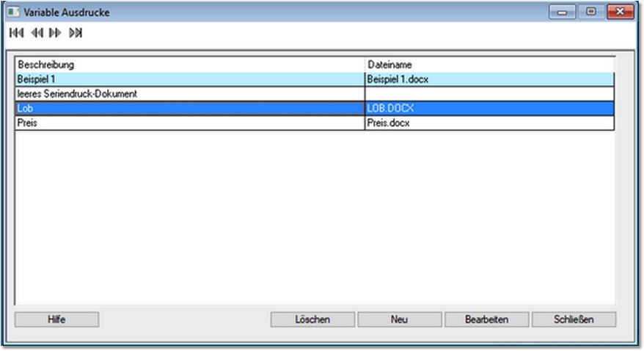Click the Preis.docx filename cell
Viewport: 644px width, 351px height.
[489, 123]
